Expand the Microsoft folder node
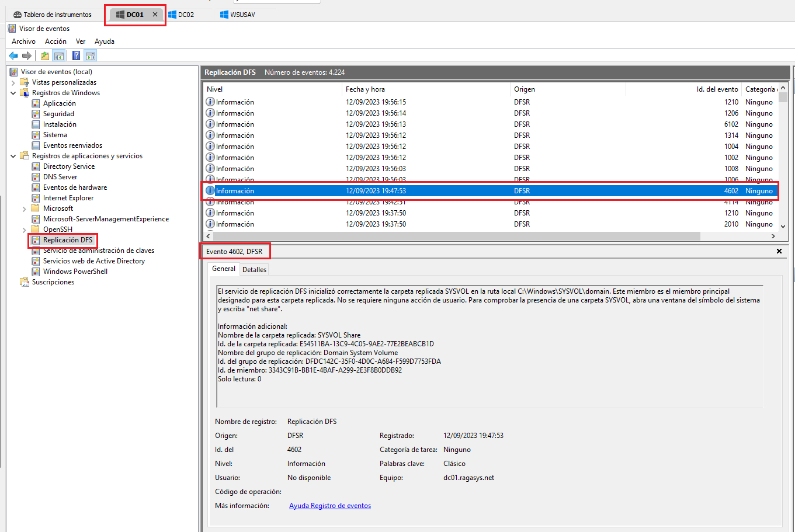 coord(24,208)
